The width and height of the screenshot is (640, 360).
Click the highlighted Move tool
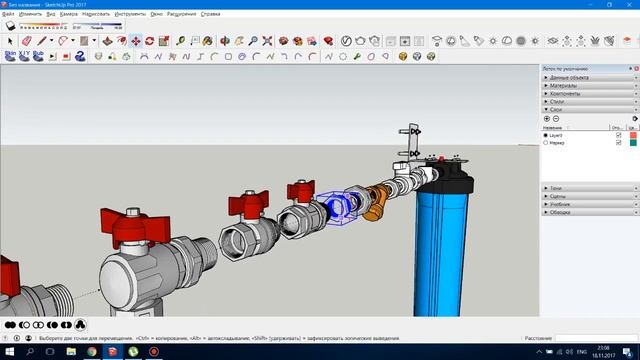tap(136, 41)
